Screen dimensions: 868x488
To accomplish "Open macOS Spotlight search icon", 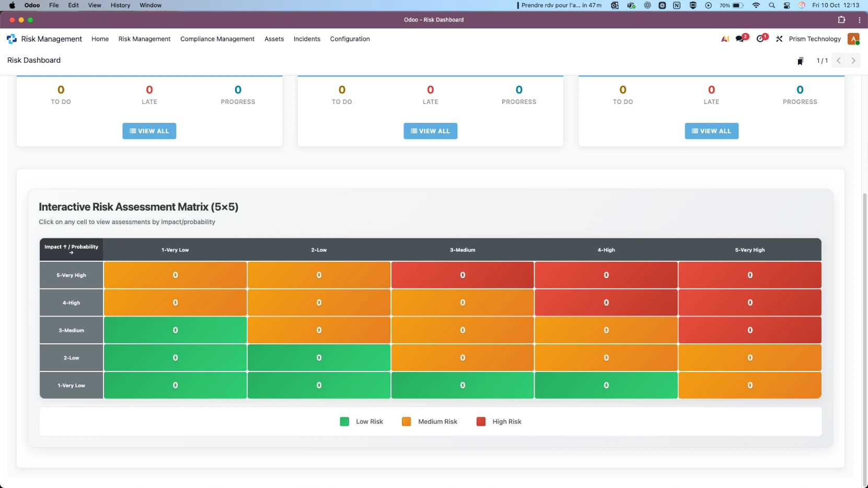I will coord(772,5).
